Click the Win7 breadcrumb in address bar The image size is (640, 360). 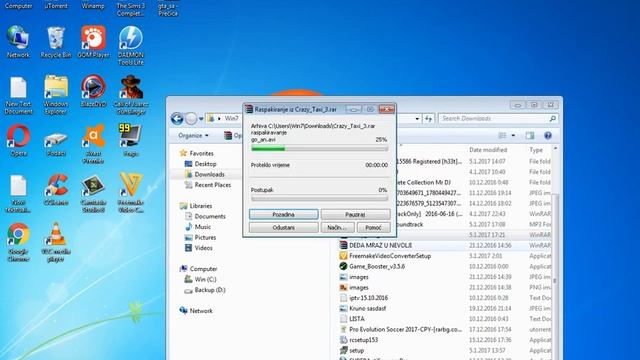231,118
